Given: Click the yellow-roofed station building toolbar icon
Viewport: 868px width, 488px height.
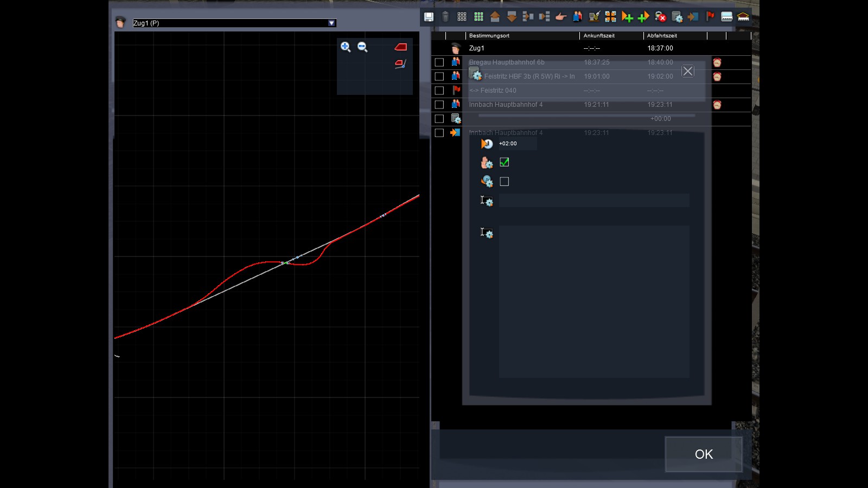Looking at the screenshot, I should (x=743, y=17).
